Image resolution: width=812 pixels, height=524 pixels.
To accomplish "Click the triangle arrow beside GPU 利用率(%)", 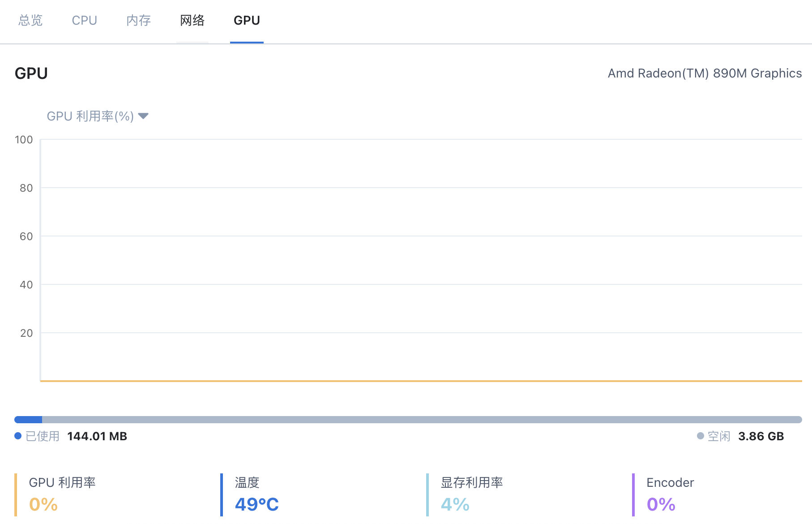I will (x=143, y=116).
